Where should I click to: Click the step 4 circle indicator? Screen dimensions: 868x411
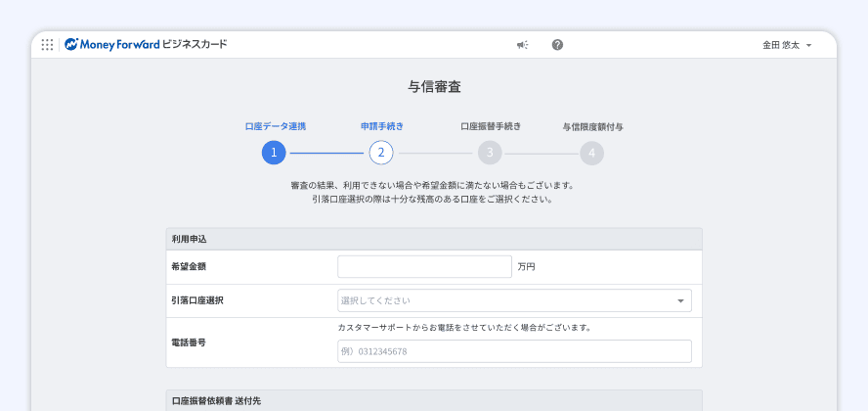click(591, 153)
